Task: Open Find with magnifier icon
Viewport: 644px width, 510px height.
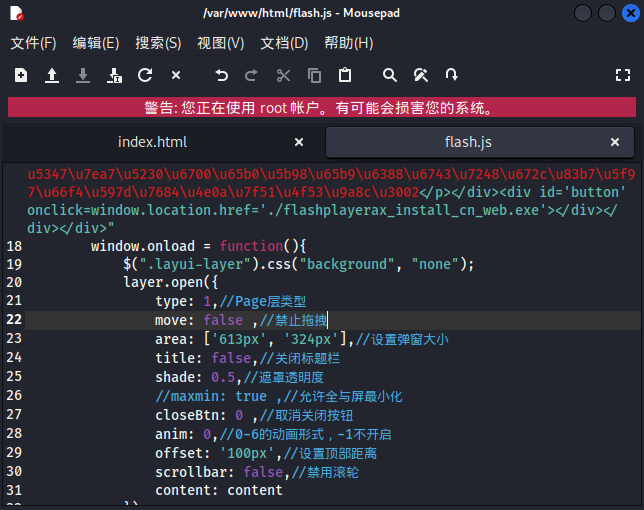Action: (x=390, y=76)
